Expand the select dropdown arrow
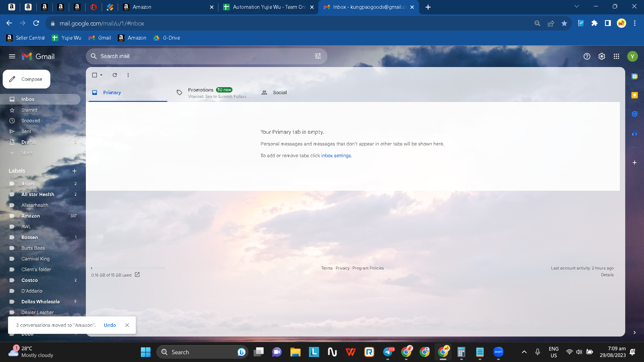The width and height of the screenshot is (644, 362). [101, 75]
